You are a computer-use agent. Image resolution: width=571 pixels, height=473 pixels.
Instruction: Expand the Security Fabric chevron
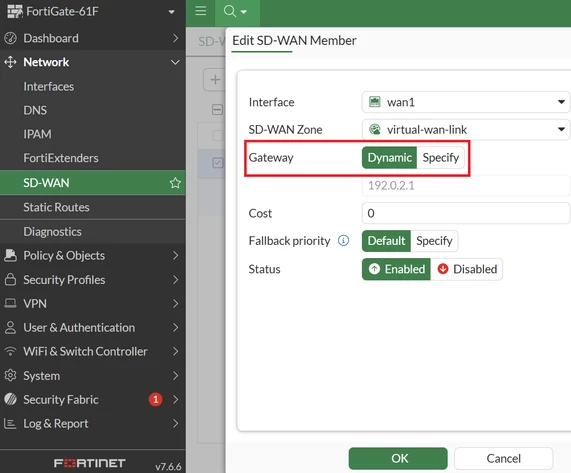click(x=175, y=399)
